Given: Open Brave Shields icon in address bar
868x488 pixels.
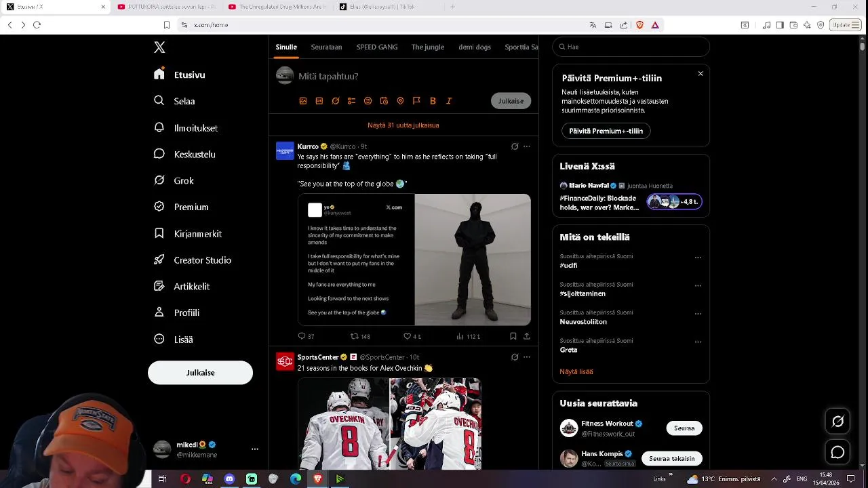Looking at the screenshot, I should pos(639,25).
